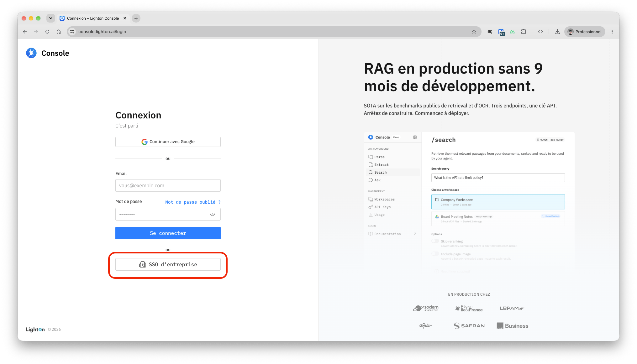Open the browser extensions puzzle icon
Screen dimensions: 637x364
[x=524, y=32]
